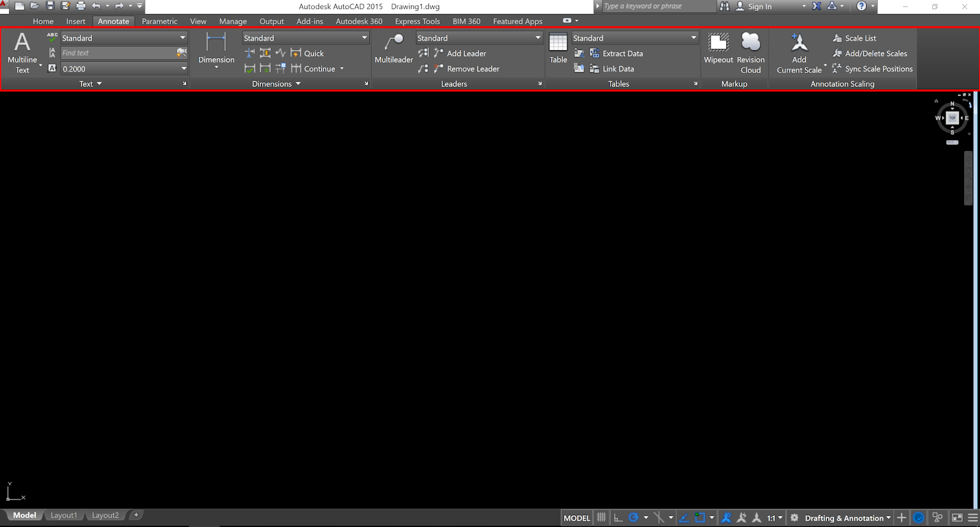The image size is (980, 527).
Task: Switch to the Layout1 tab
Action: coord(64,515)
